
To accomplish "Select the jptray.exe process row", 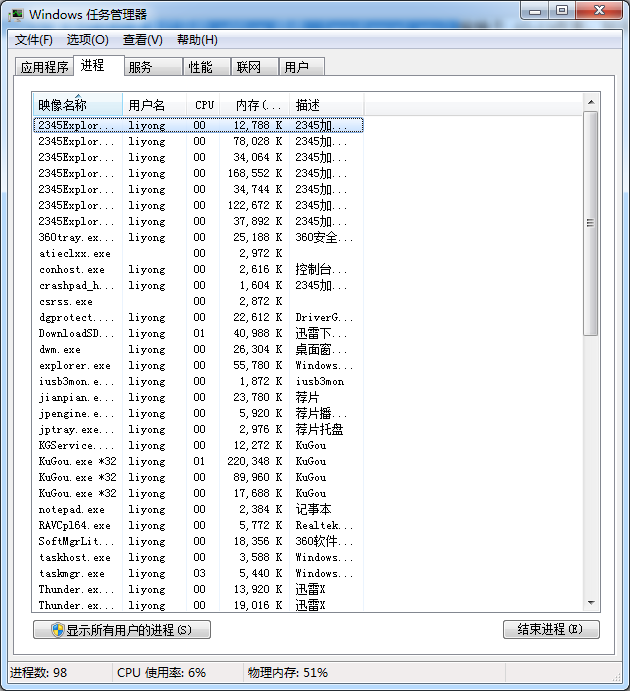I will pos(198,429).
